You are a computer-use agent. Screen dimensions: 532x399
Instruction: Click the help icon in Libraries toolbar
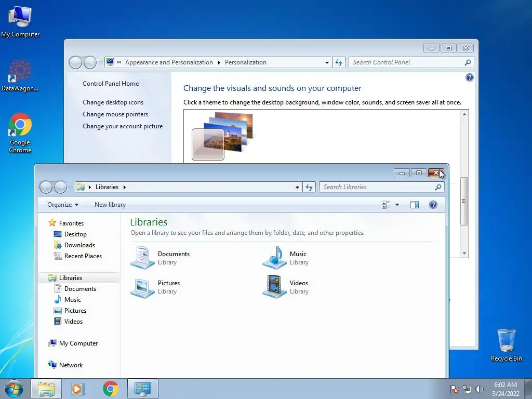coord(433,205)
